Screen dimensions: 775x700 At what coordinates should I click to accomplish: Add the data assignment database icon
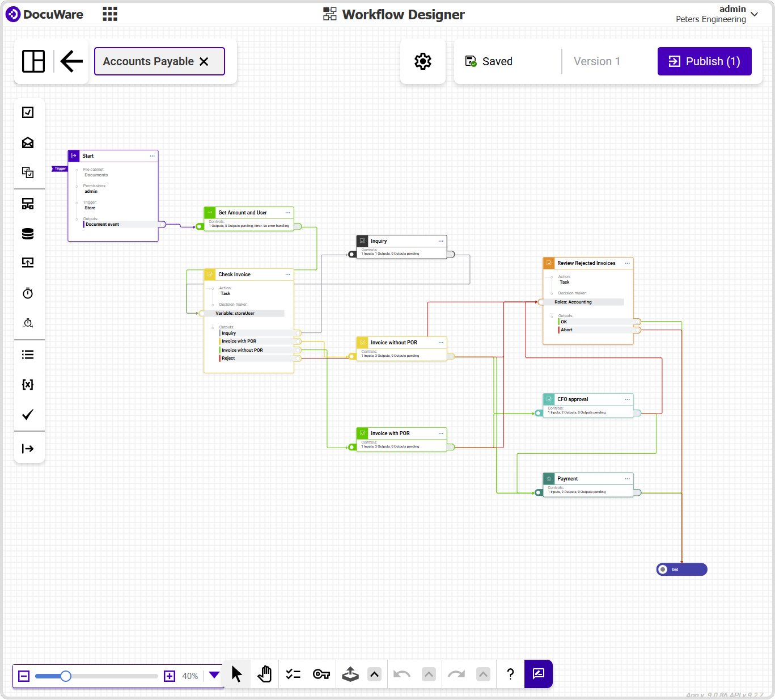pos(28,234)
